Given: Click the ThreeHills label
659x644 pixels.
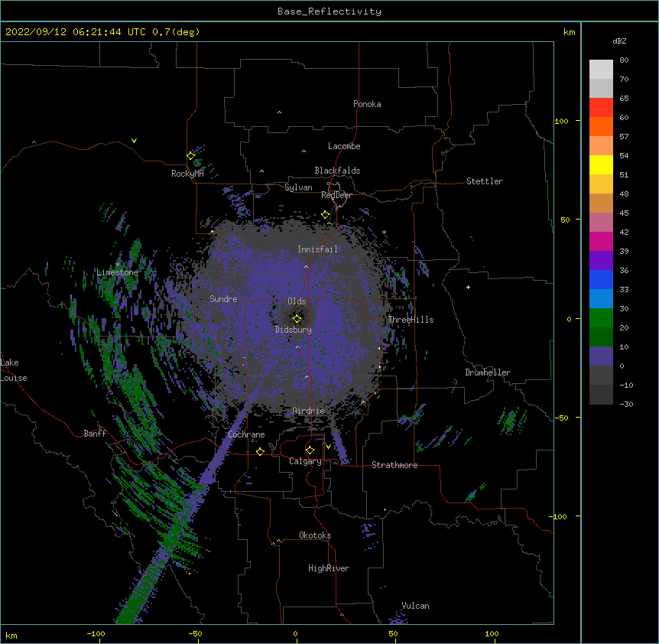Looking at the screenshot, I should (411, 320).
